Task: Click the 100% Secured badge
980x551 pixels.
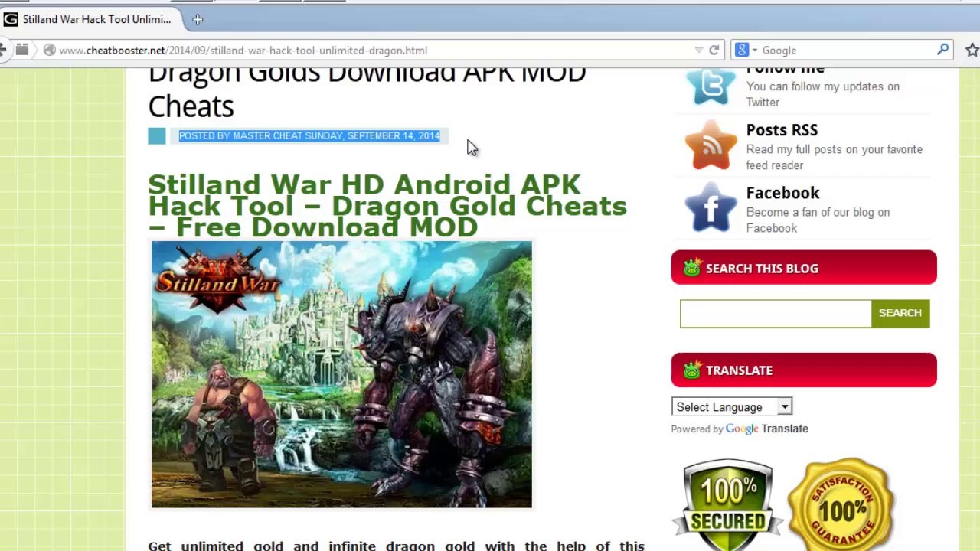Action: point(727,504)
